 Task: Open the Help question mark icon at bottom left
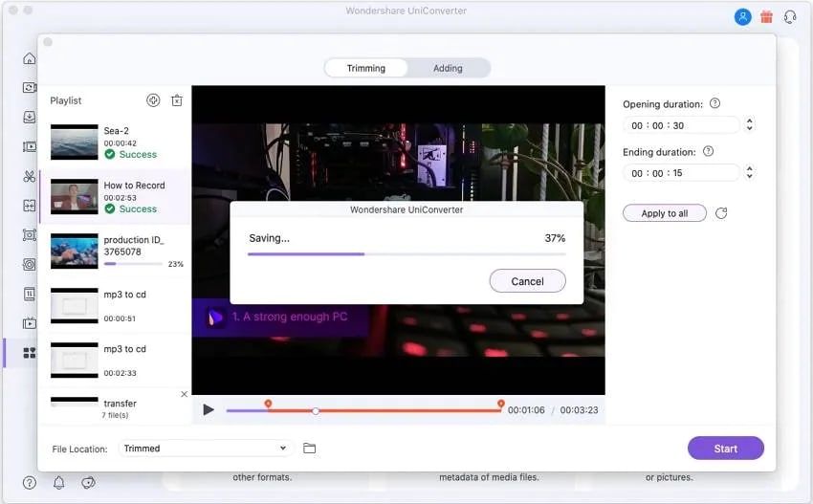point(30,483)
